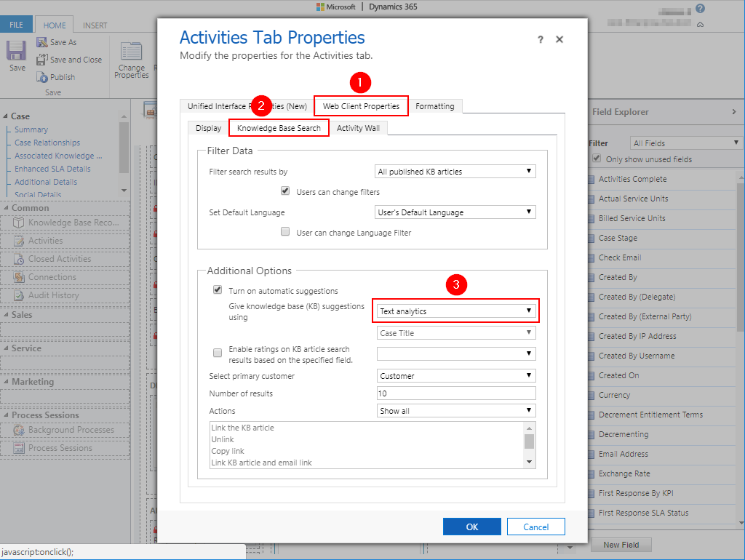745x560 pixels.
Task: Expand the Select primary customer dropdown
Action: point(456,376)
